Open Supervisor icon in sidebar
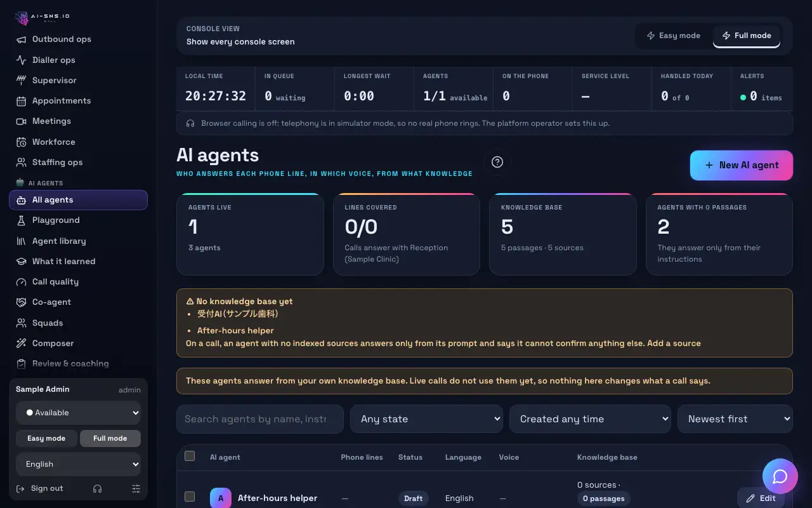 [21, 80]
